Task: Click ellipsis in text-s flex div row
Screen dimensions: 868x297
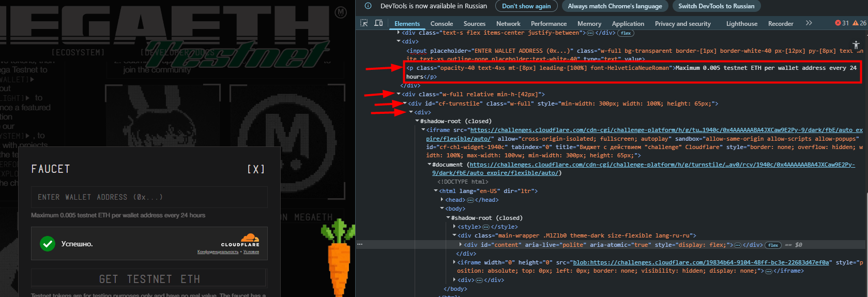Action: click(590, 33)
